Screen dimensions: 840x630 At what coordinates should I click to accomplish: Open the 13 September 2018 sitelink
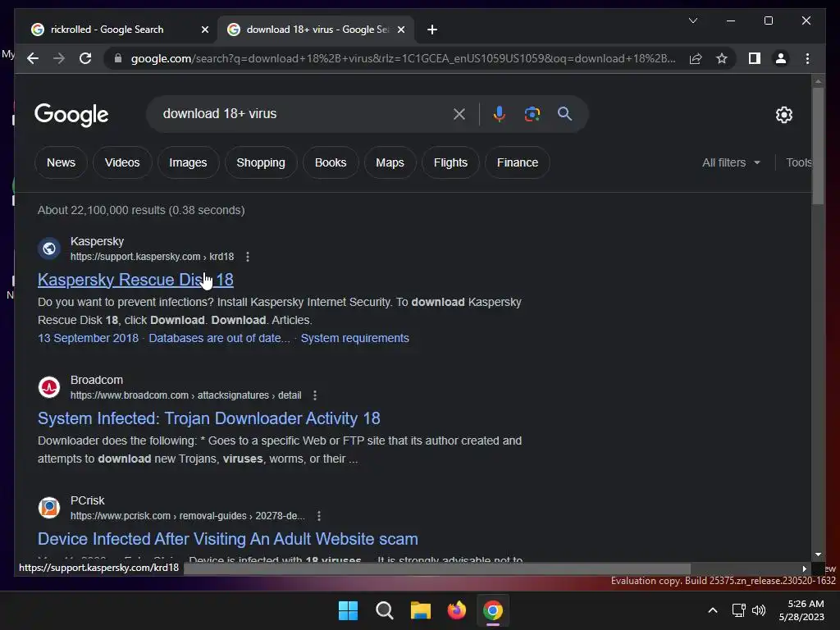coord(88,338)
